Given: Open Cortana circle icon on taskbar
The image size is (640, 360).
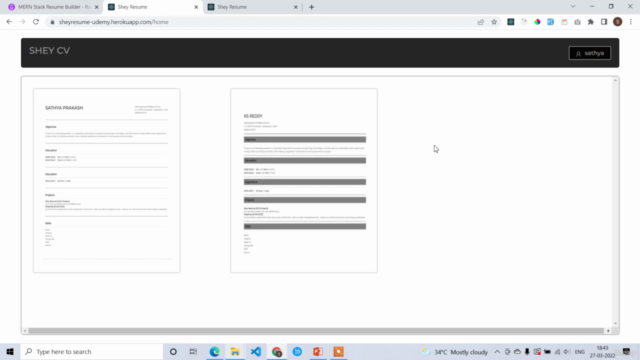Looking at the screenshot, I should click(173, 351).
